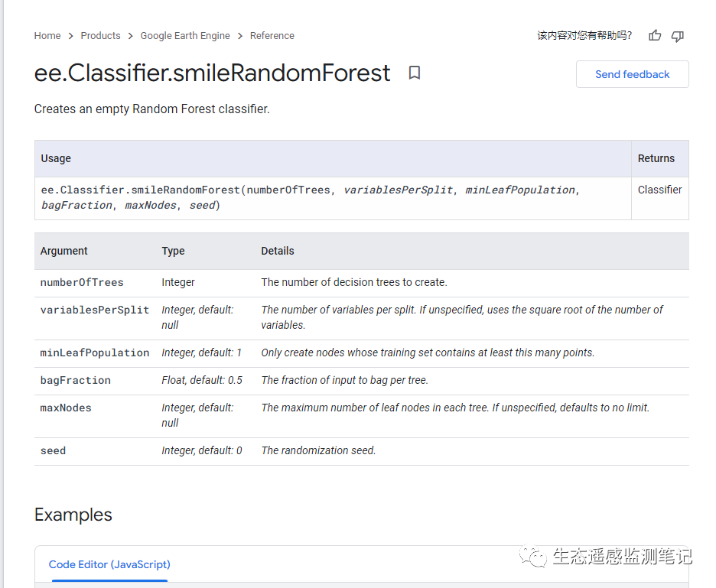Click the '该内容对您有帮助吗?' text
This screenshot has height=588, width=716.
pyautogui.click(x=584, y=36)
